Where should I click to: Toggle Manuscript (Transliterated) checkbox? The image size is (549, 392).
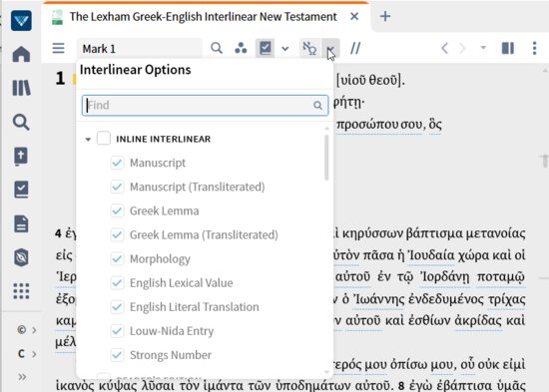click(117, 187)
